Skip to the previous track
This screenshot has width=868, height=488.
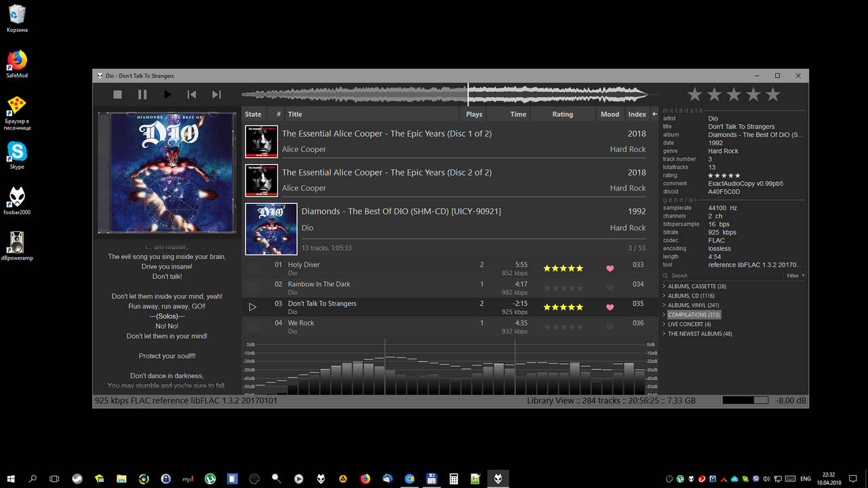click(192, 95)
